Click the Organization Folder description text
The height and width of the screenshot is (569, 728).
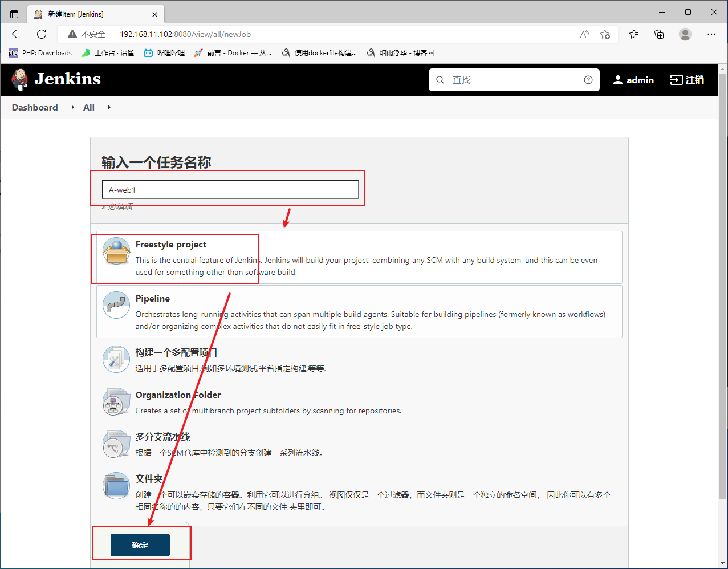pos(269,411)
